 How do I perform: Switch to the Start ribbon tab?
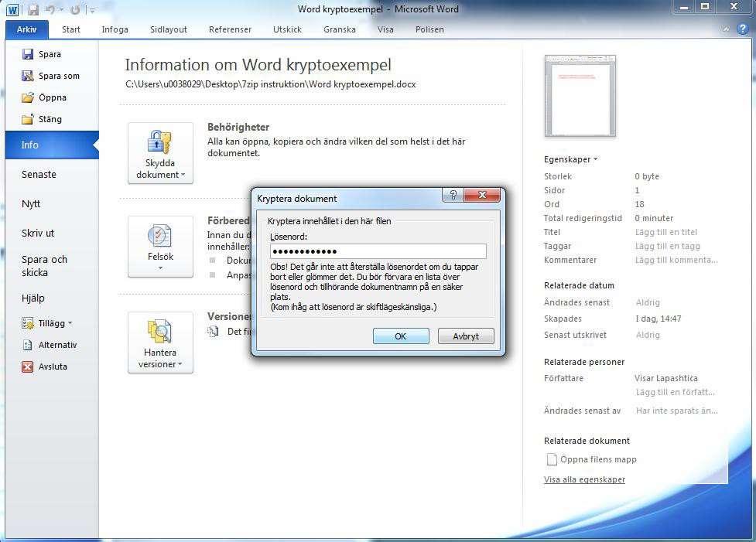(71, 29)
